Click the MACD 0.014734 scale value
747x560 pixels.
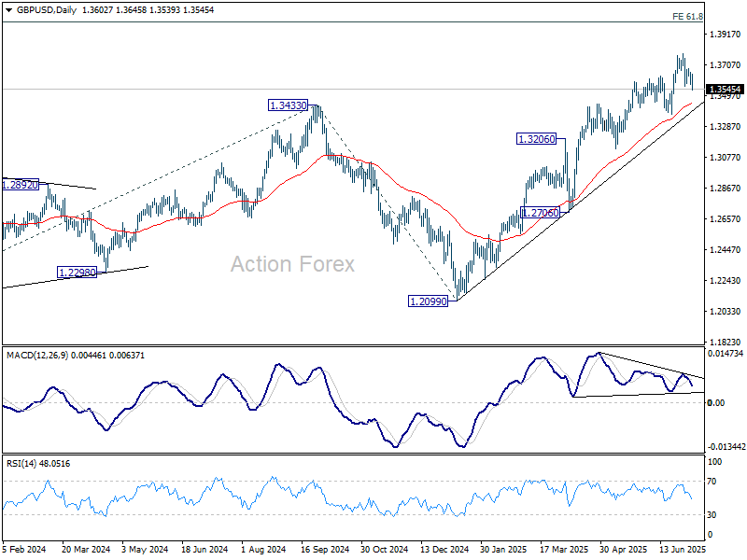click(x=726, y=354)
